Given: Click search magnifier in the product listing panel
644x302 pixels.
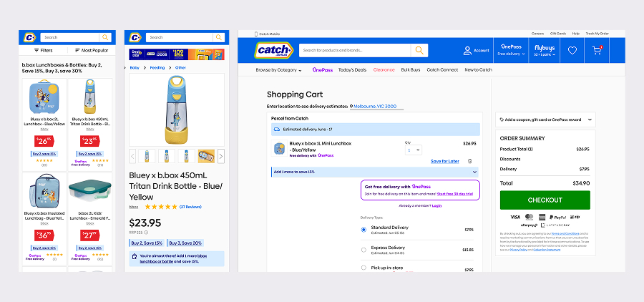Looking at the screenshot, I should point(105,37).
